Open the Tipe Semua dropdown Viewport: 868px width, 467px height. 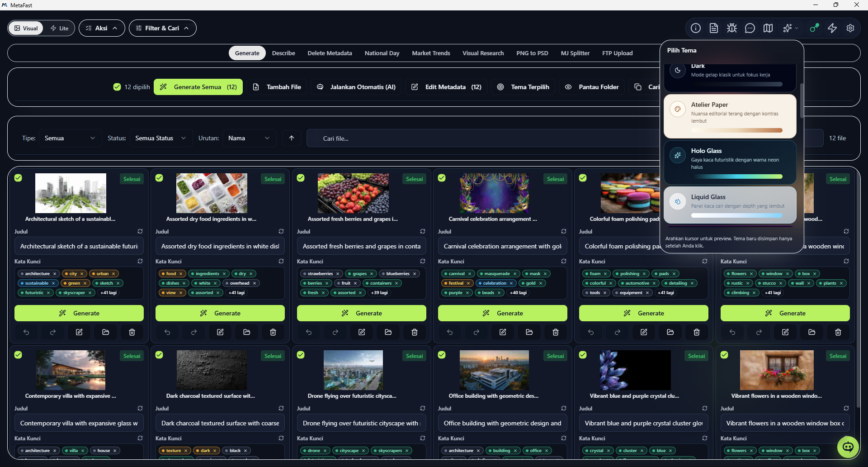pyautogui.click(x=70, y=138)
